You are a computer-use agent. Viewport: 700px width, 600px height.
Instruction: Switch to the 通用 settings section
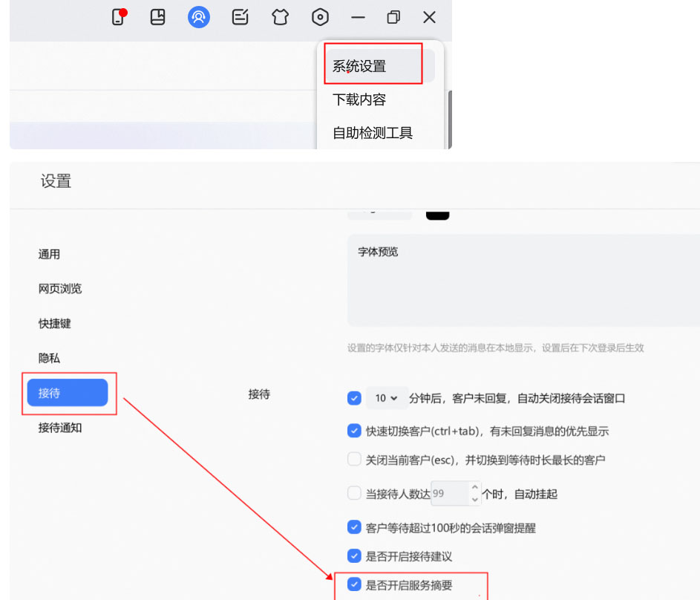pyautogui.click(x=49, y=253)
